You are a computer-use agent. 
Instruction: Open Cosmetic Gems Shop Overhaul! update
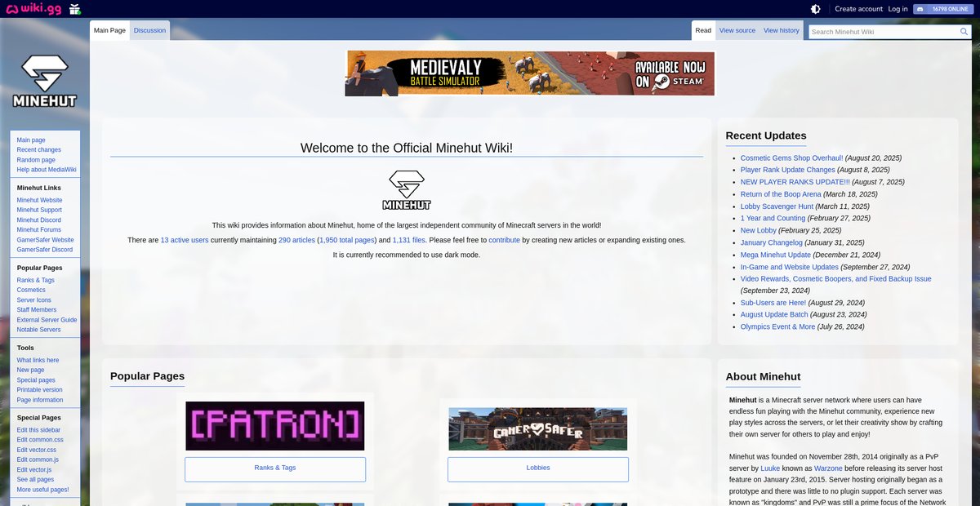coord(791,158)
